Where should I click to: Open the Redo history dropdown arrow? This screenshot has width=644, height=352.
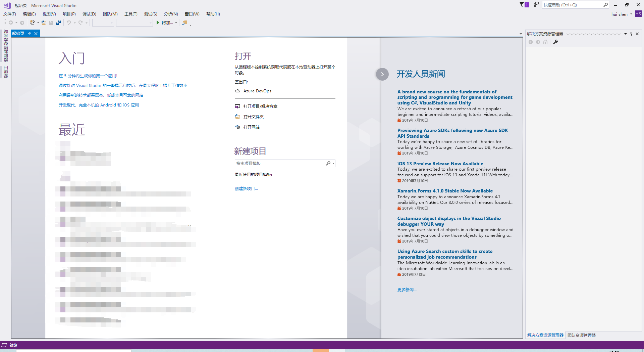point(86,23)
